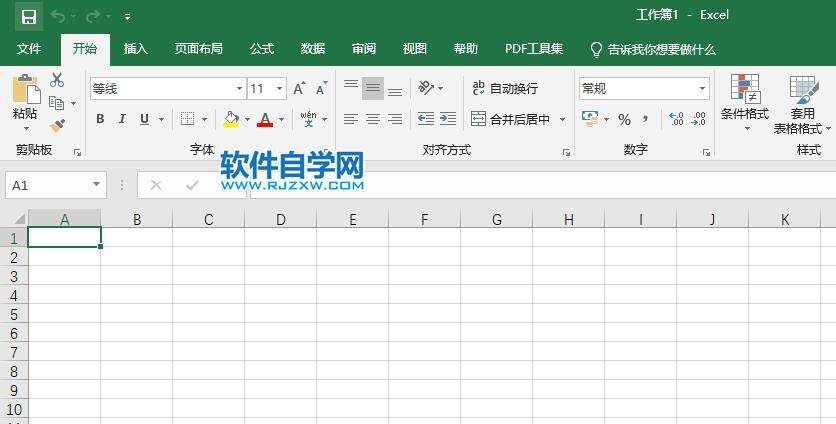Open the underline style dropdown arrow
The image size is (836, 424).
point(162,119)
